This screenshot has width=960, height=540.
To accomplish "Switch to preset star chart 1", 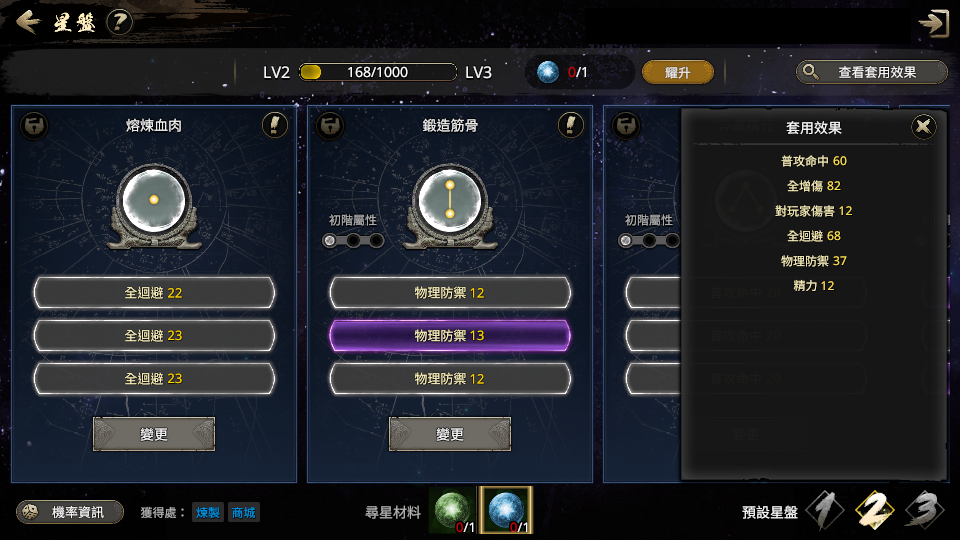I will point(825,509).
